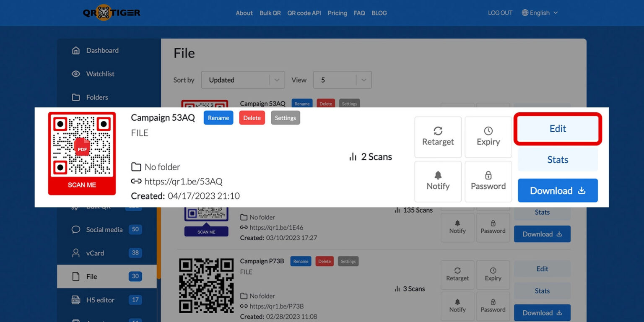Delete Campaign 53AQ in highlighted card
The height and width of the screenshot is (322, 644).
[x=252, y=118]
